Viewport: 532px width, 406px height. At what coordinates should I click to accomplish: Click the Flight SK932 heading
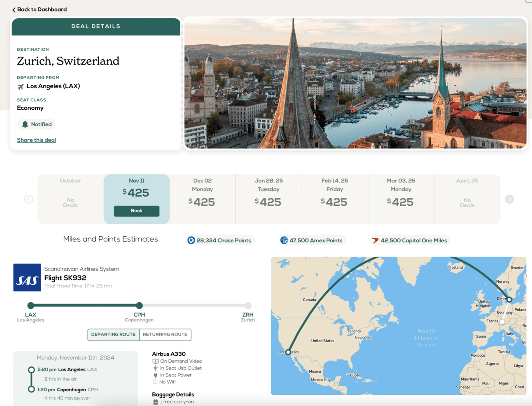pos(65,278)
